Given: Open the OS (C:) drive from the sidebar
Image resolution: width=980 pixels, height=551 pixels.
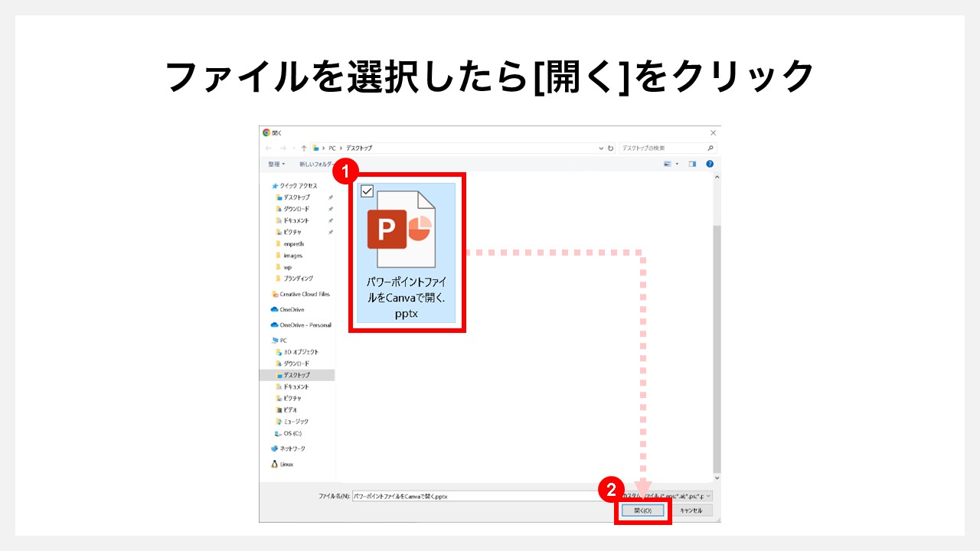Looking at the screenshot, I should pyautogui.click(x=286, y=433).
